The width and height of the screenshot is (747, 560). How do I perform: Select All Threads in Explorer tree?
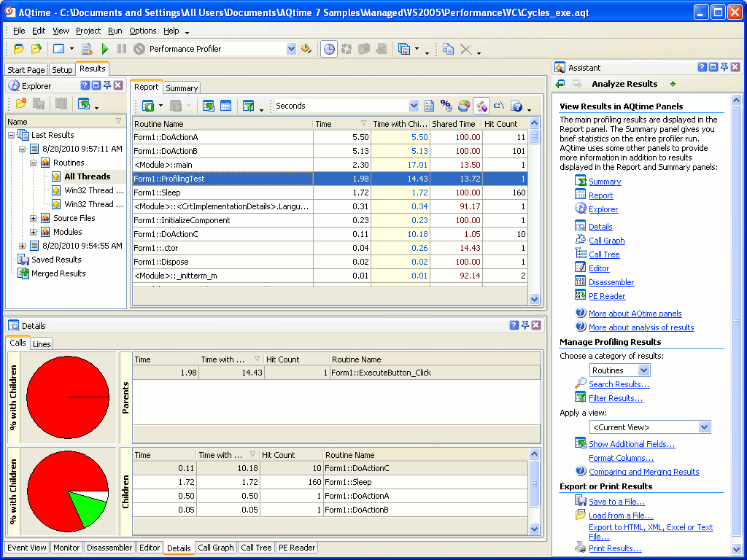pyautogui.click(x=88, y=176)
